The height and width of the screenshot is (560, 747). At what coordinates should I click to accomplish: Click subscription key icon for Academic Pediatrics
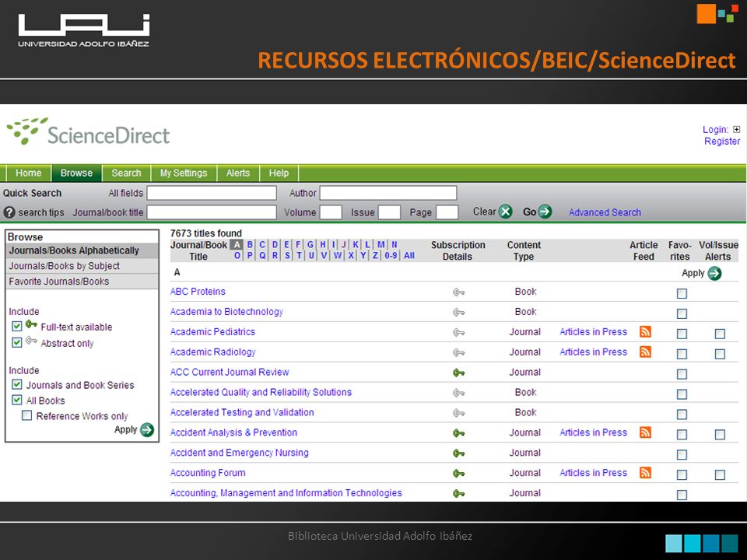459,332
